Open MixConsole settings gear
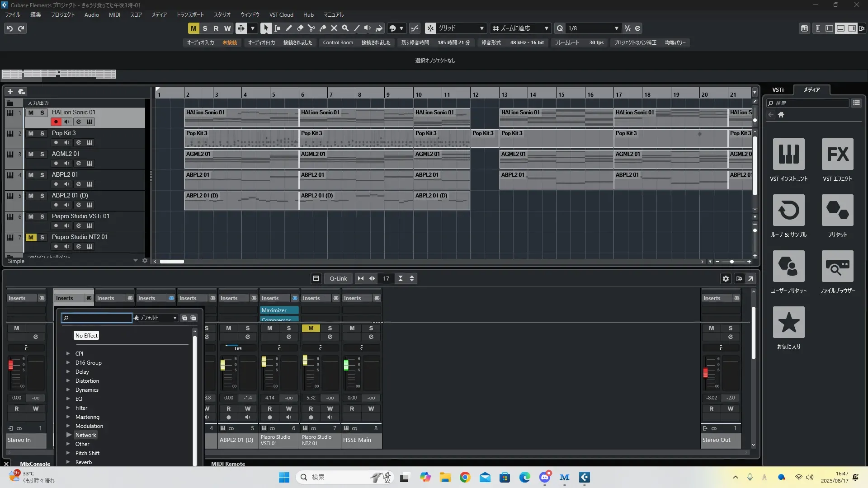The width and height of the screenshot is (868, 488). pos(726,279)
